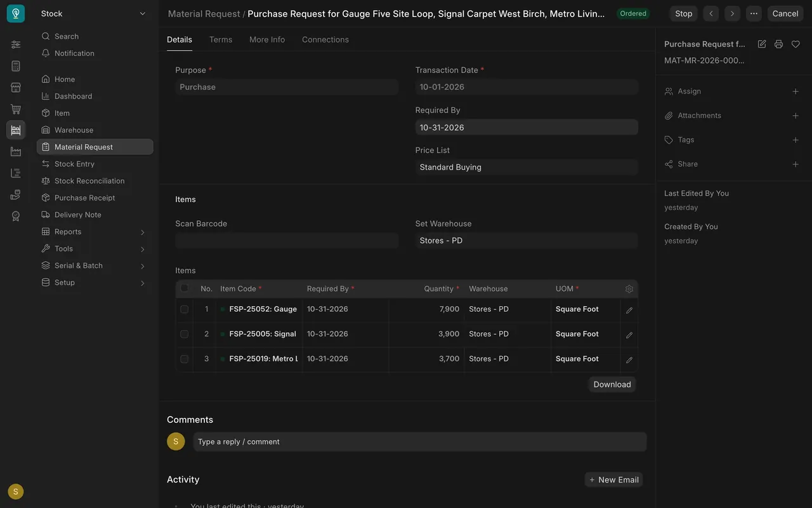Viewport: 812px width, 508px height.
Task: Go to the previous document
Action: click(x=711, y=13)
